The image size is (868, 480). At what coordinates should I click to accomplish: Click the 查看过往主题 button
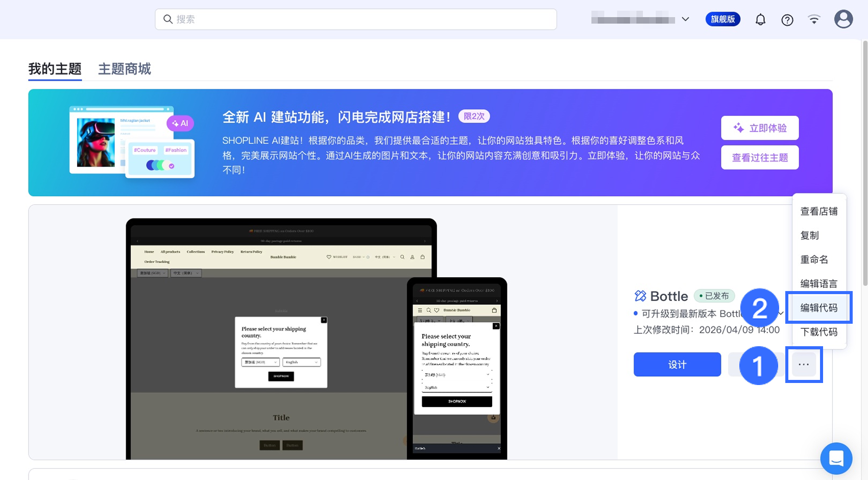coord(760,157)
